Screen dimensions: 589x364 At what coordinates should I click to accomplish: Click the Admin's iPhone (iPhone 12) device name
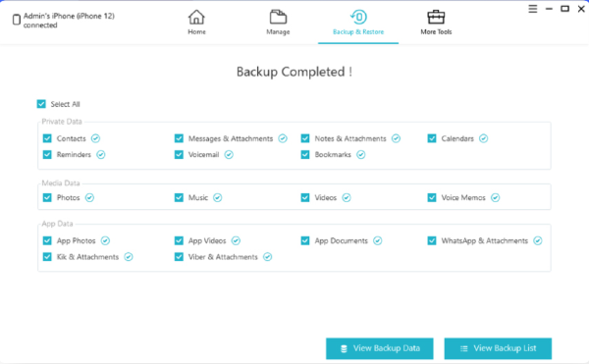(69, 16)
